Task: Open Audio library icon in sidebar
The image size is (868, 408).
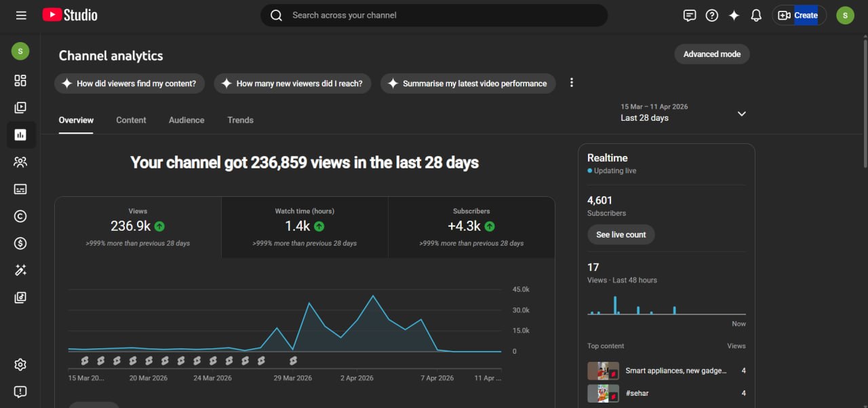Action: click(20, 297)
